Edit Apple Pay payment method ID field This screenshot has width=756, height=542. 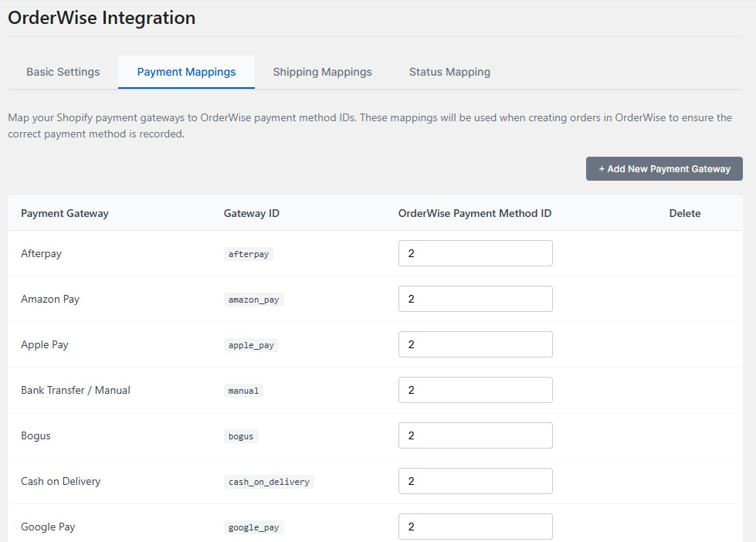pyautogui.click(x=476, y=344)
